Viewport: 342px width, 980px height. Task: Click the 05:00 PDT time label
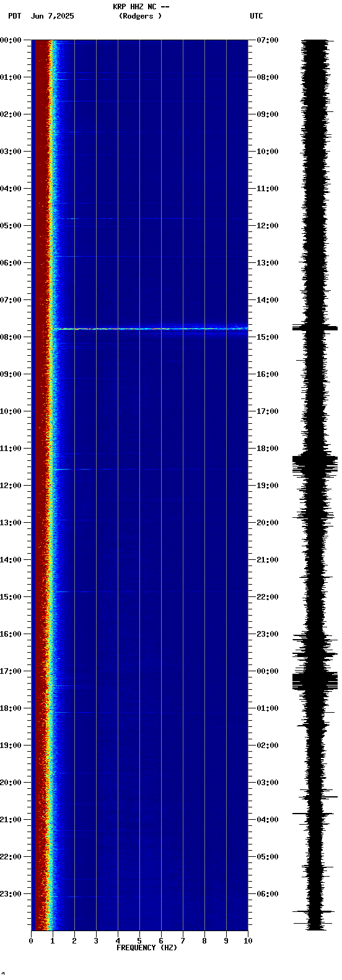coord(11,226)
